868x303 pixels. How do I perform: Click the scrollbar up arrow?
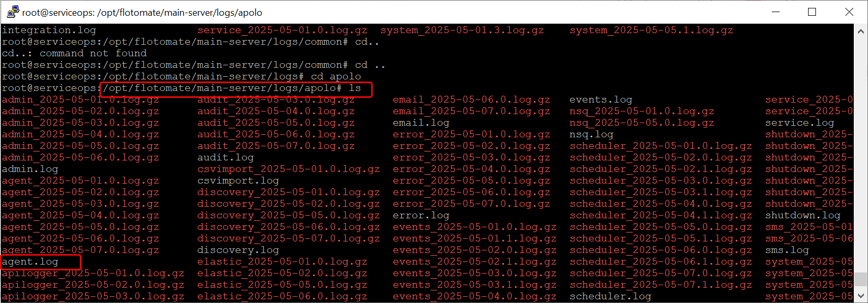[x=861, y=31]
